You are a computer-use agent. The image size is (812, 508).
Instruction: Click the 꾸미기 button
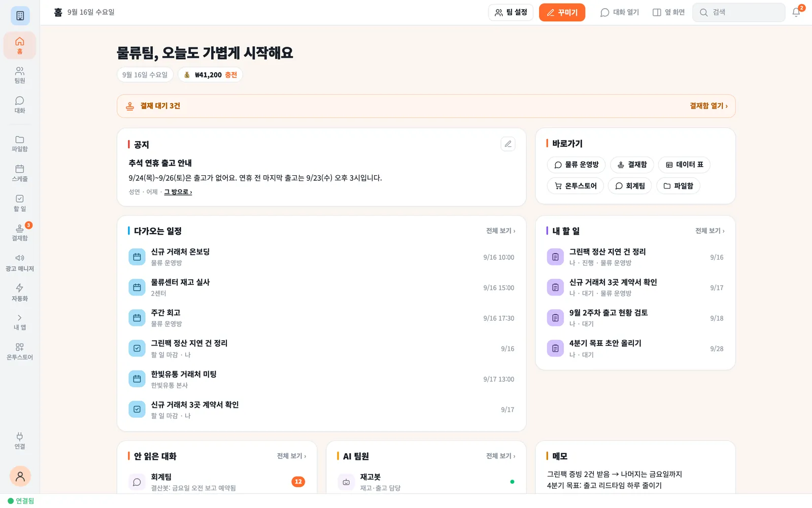pos(562,12)
